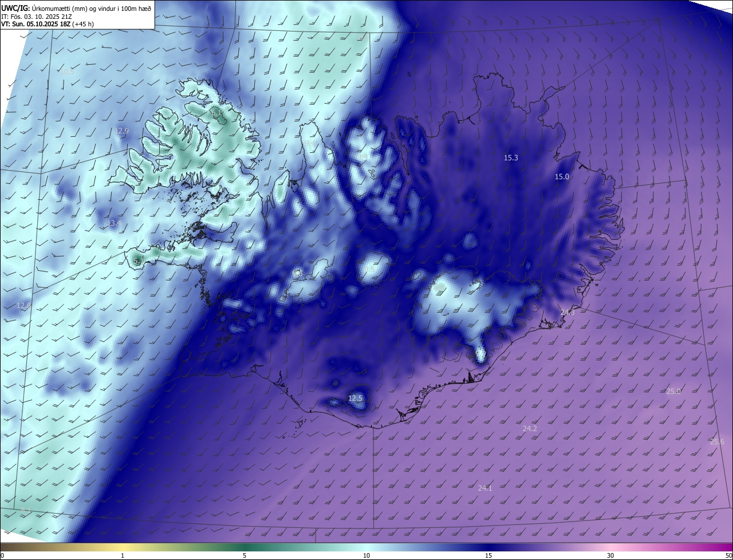Click the '5' tick label on the colour scale
The height and width of the screenshot is (560, 733).
(245, 555)
